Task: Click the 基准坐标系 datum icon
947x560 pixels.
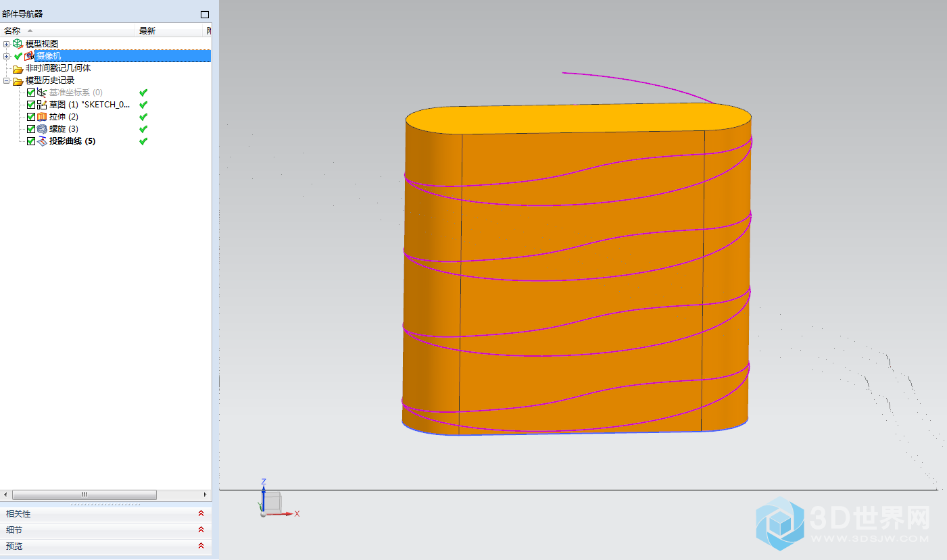Action: [42, 93]
